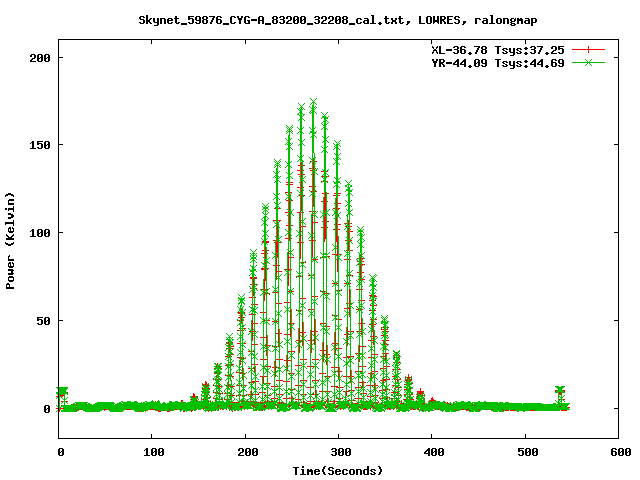This screenshot has height=480, width=640.
Task: Click the Time(Seconds) x-axis label
Action: point(338,471)
